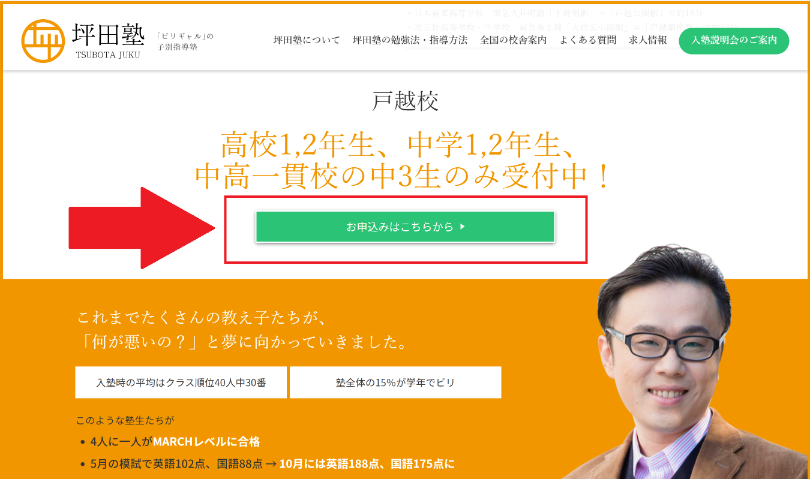Screen dimensions: 810x479
Task: Click the 「ビリギャル」の子別指導塾 tagline
Action: [185, 41]
